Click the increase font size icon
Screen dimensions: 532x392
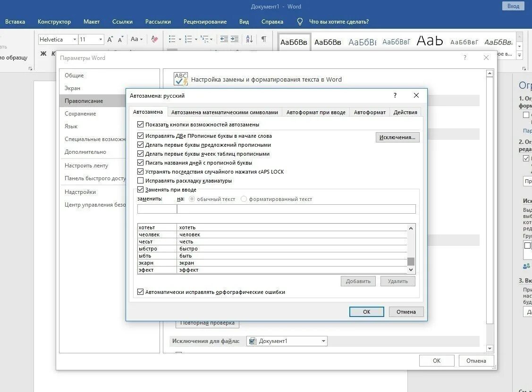point(110,39)
